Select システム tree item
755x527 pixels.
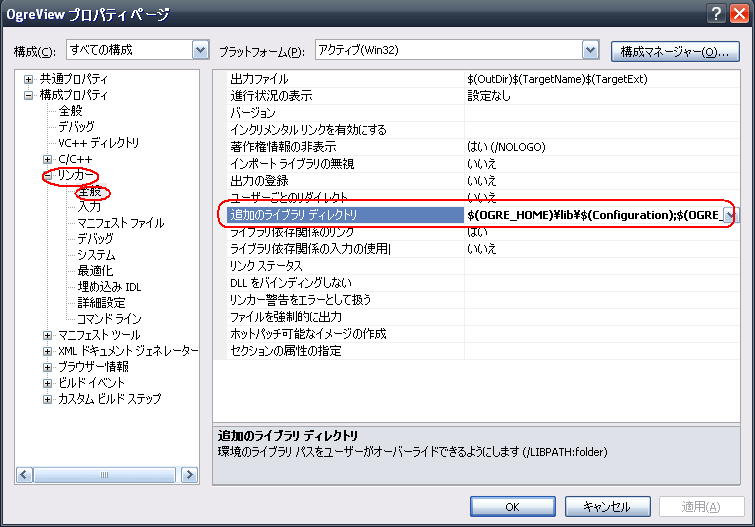pyautogui.click(x=96, y=255)
